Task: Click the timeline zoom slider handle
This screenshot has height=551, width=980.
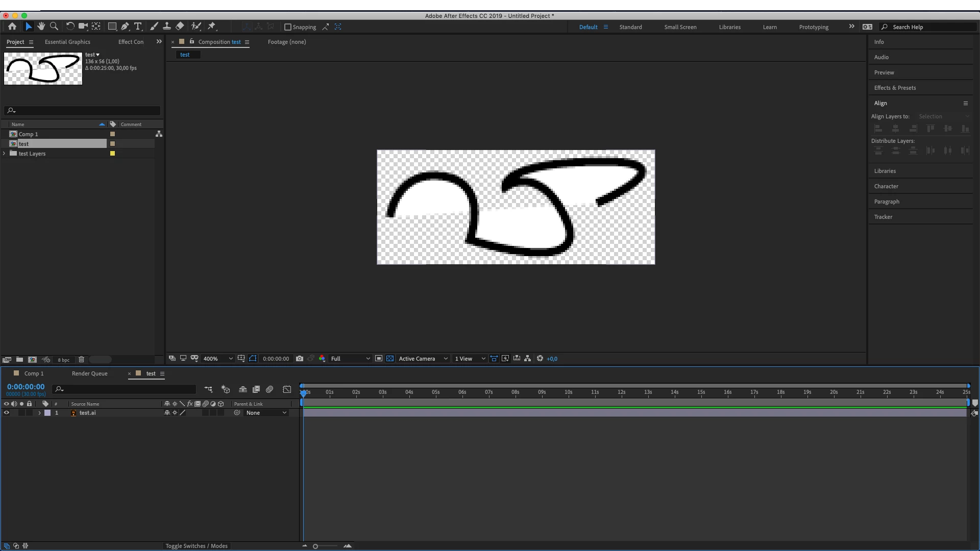Action: click(315, 546)
